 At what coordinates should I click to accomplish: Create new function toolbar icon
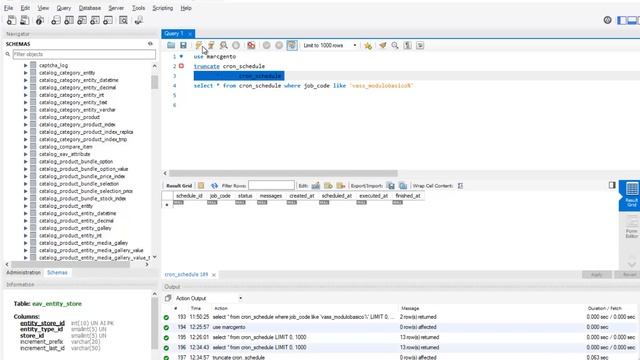pyautogui.click(x=108, y=20)
